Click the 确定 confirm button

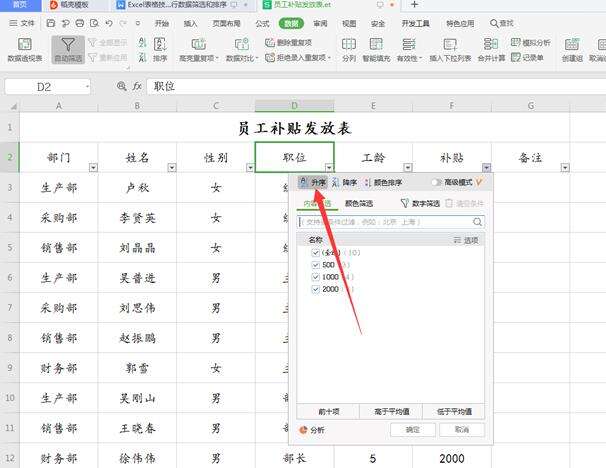[413, 430]
